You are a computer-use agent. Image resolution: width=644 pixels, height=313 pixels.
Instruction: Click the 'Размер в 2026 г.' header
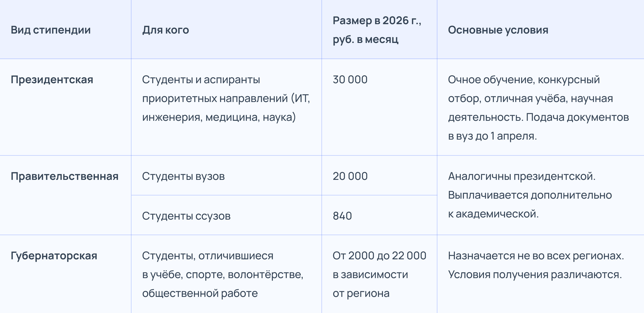[377, 21]
